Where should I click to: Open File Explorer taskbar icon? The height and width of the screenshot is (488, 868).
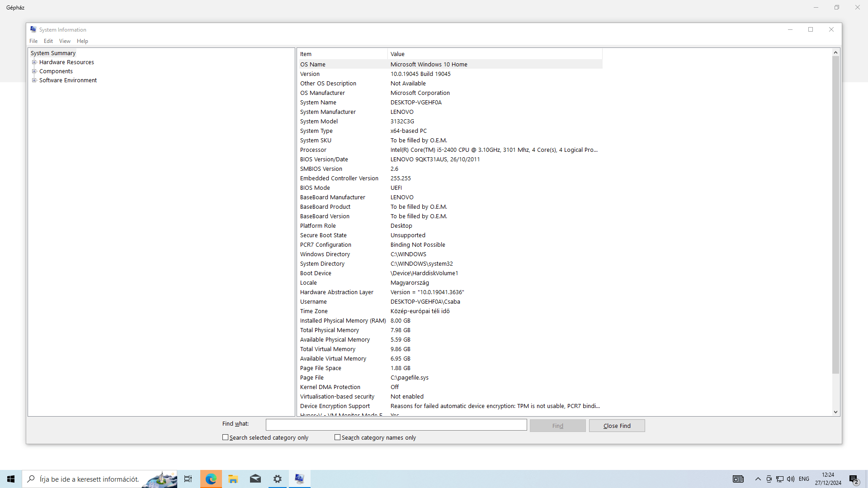coord(233,479)
